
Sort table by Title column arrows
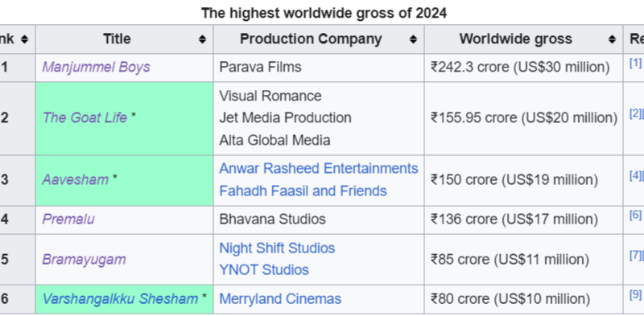(x=202, y=39)
